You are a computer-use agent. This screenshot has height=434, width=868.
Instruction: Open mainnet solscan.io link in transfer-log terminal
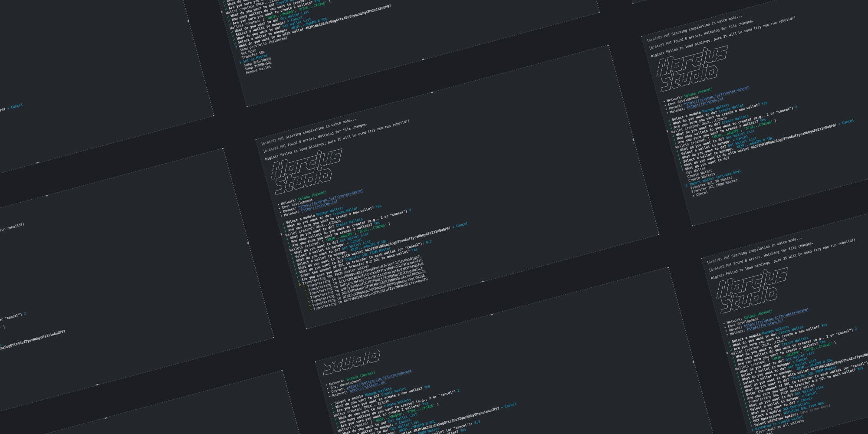click(x=319, y=206)
